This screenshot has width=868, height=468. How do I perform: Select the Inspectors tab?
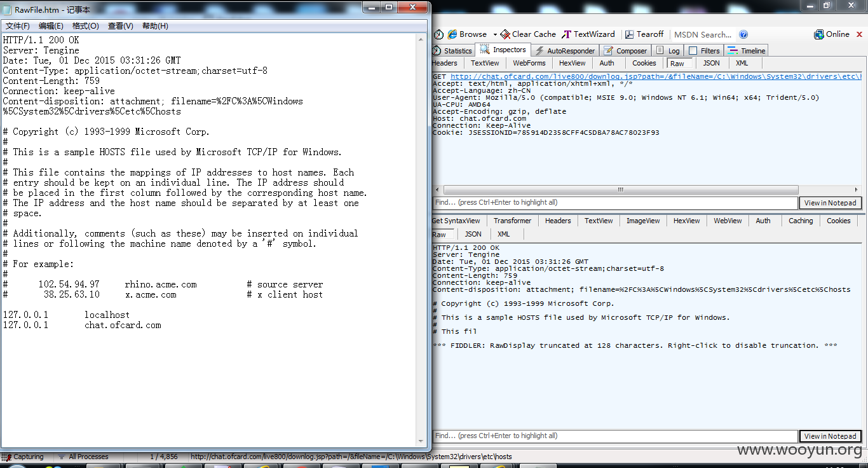(x=503, y=50)
